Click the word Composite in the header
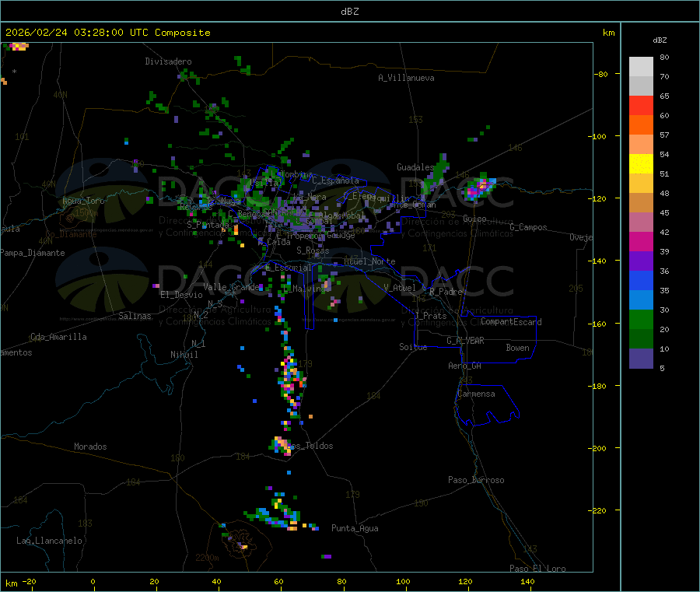This screenshot has height=592, width=700. 183,33
